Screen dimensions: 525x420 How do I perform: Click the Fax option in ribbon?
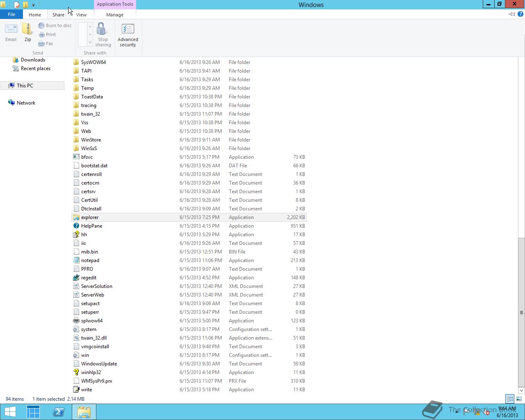pyautogui.click(x=46, y=43)
